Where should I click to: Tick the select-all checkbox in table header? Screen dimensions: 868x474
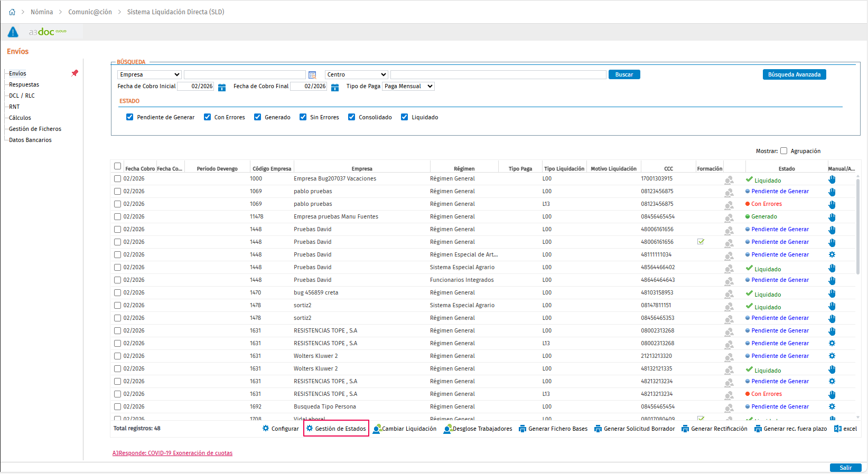118,166
